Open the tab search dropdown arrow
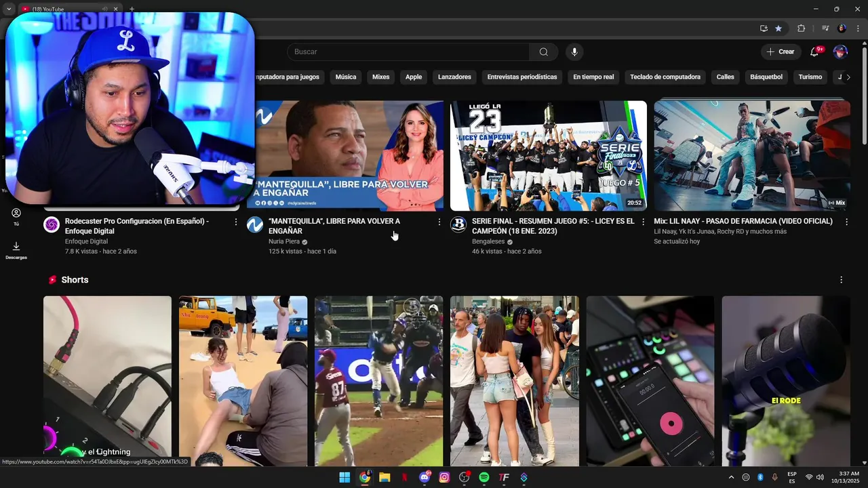 (9, 9)
